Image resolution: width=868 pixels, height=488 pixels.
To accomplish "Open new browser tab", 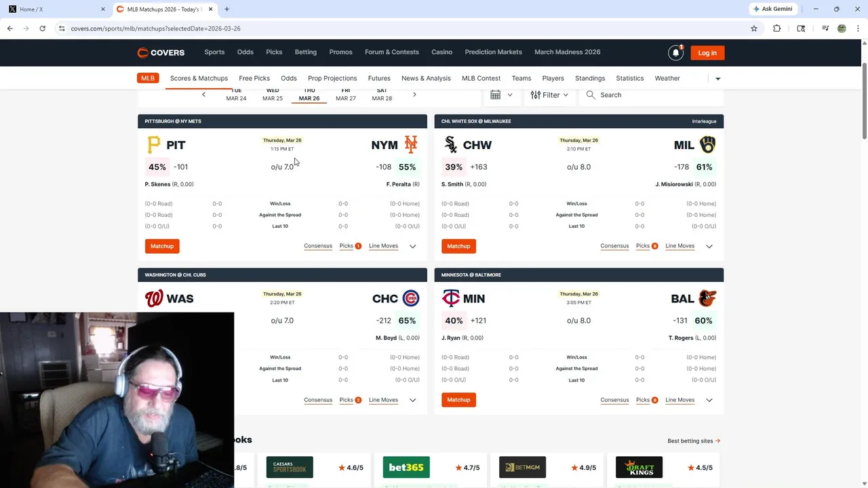I will point(226,9).
